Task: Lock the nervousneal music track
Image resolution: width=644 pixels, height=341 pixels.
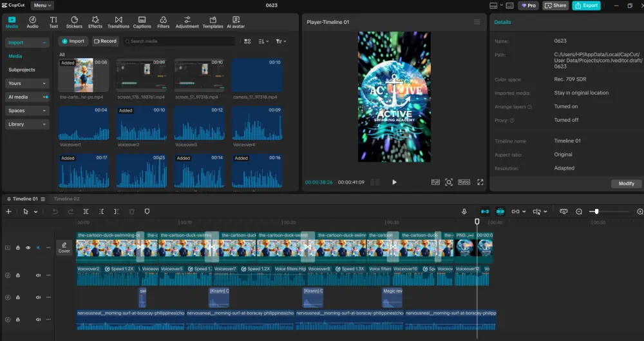Action: tap(17, 320)
